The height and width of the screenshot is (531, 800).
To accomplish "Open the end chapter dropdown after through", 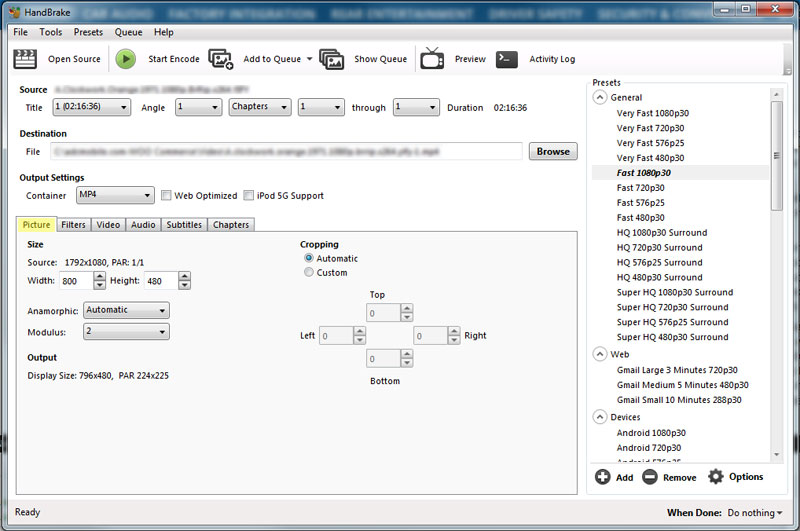I will tap(416, 107).
